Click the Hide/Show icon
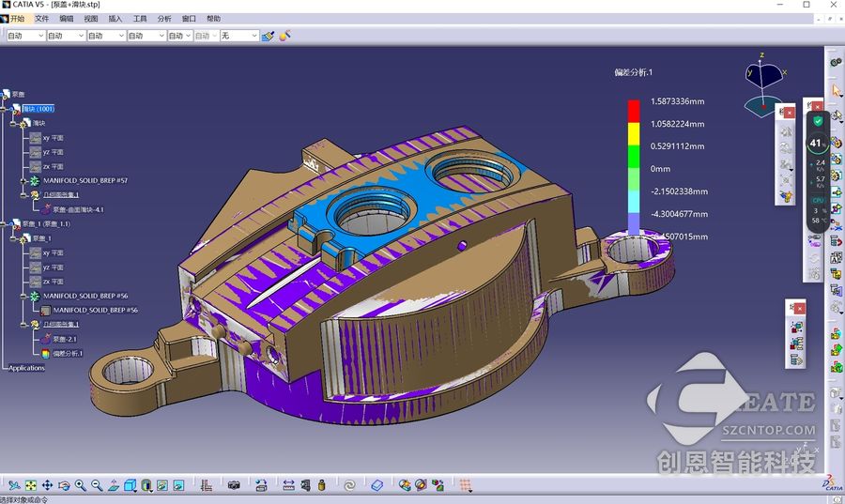845x504 pixels. [162, 485]
